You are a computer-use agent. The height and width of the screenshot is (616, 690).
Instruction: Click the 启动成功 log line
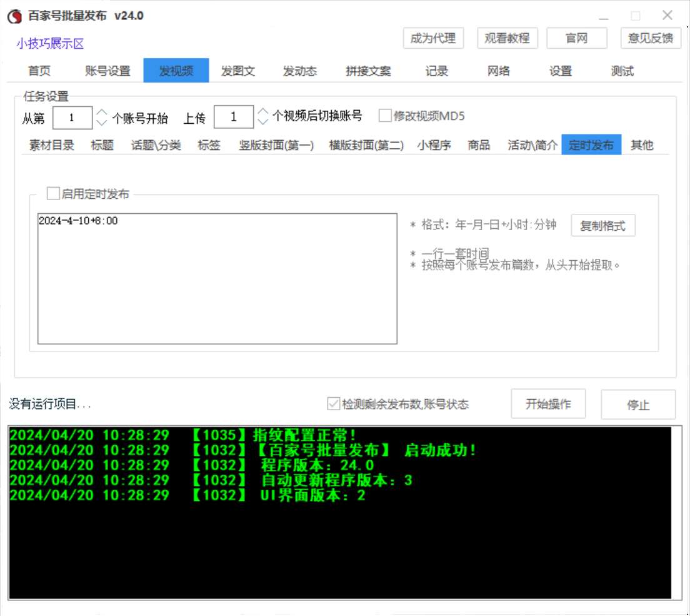(x=243, y=450)
